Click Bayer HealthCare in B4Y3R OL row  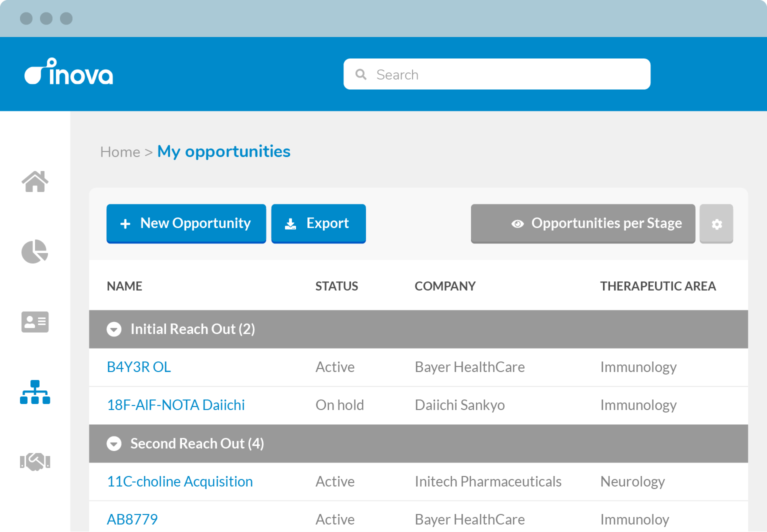tap(470, 367)
